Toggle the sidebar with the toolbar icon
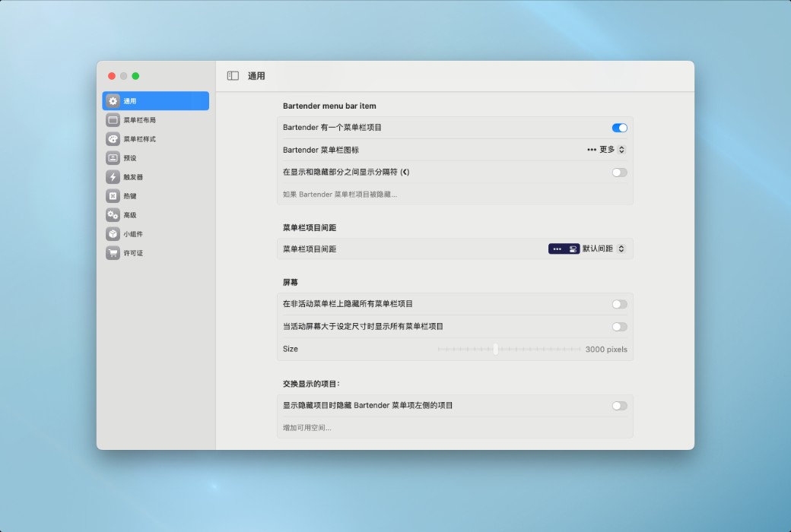Image resolution: width=791 pixels, height=532 pixels. tap(233, 76)
